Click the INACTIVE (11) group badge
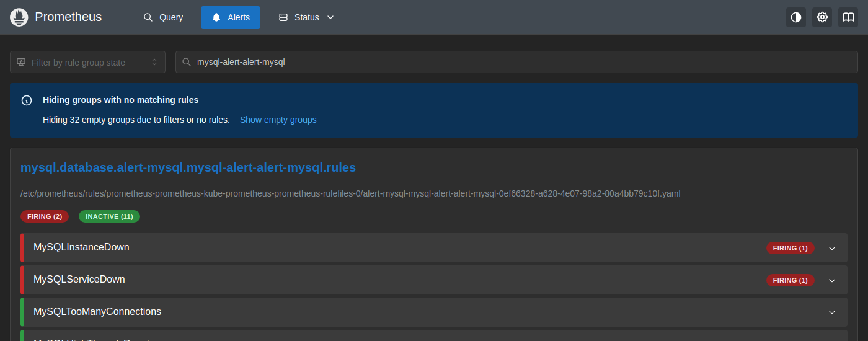The width and height of the screenshot is (868, 341). tap(109, 216)
